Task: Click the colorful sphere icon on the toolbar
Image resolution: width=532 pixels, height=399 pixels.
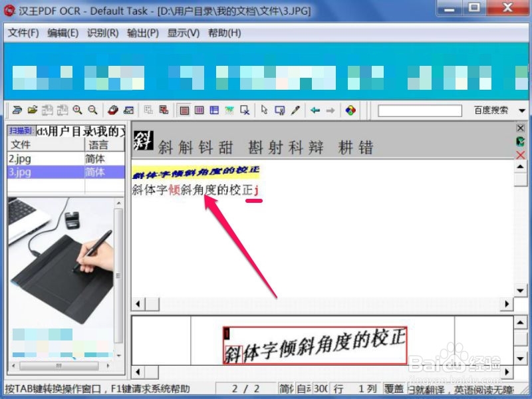Action: click(x=350, y=110)
